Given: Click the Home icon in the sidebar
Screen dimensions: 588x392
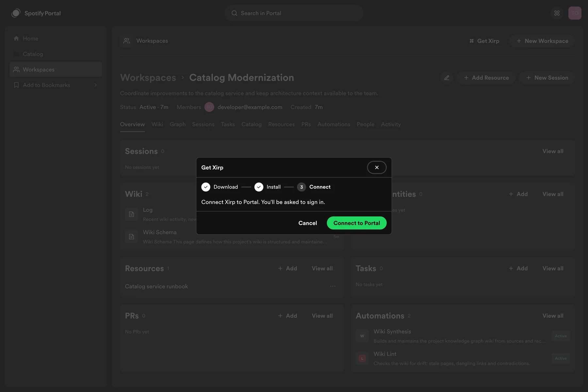Looking at the screenshot, I should (16, 39).
